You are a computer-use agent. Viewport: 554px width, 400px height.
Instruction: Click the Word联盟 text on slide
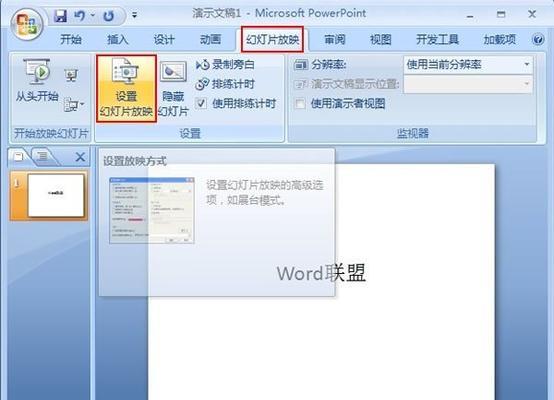click(321, 273)
